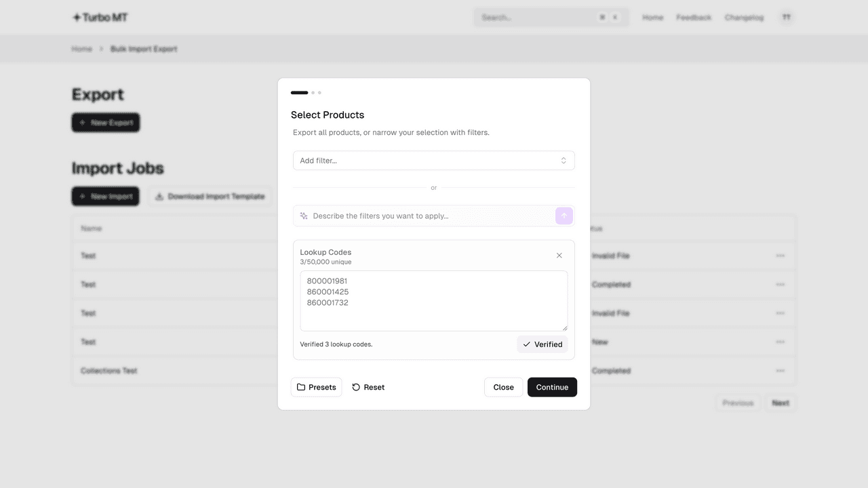Open the TT user avatar menu
The height and width of the screenshot is (488, 868).
(787, 18)
